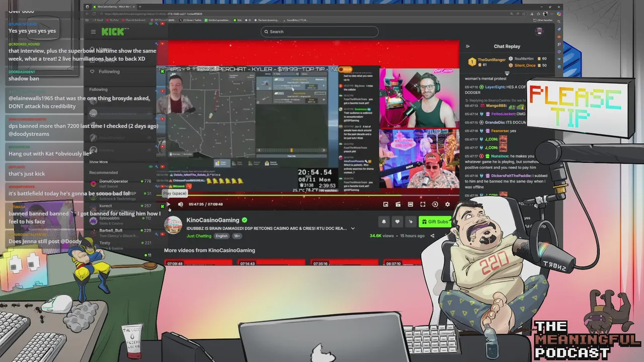Open TheGuntRanger top gifter entry
Viewport: 644px width, 362px height.
coord(487,62)
